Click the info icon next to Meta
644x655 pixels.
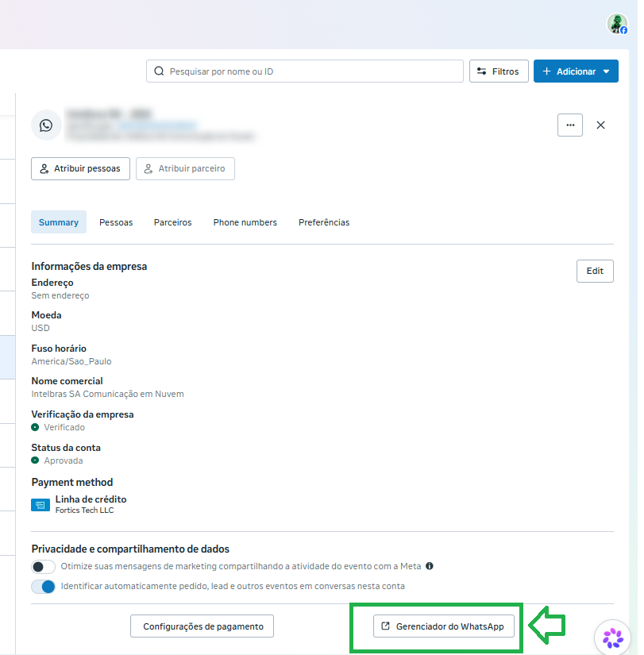pyautogui.click(x=429, y=566)
